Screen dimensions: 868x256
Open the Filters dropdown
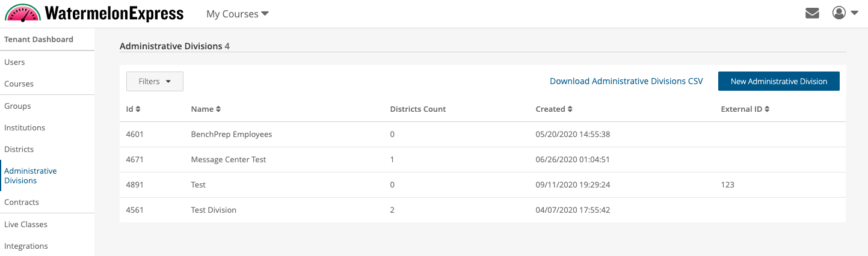coord(155,82)
